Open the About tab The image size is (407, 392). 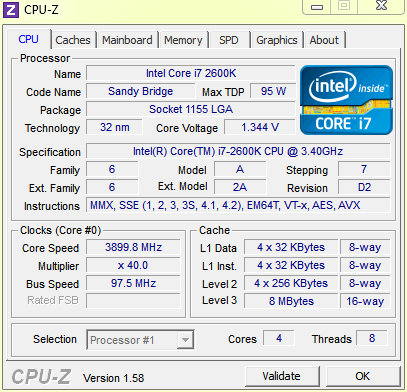324,40
